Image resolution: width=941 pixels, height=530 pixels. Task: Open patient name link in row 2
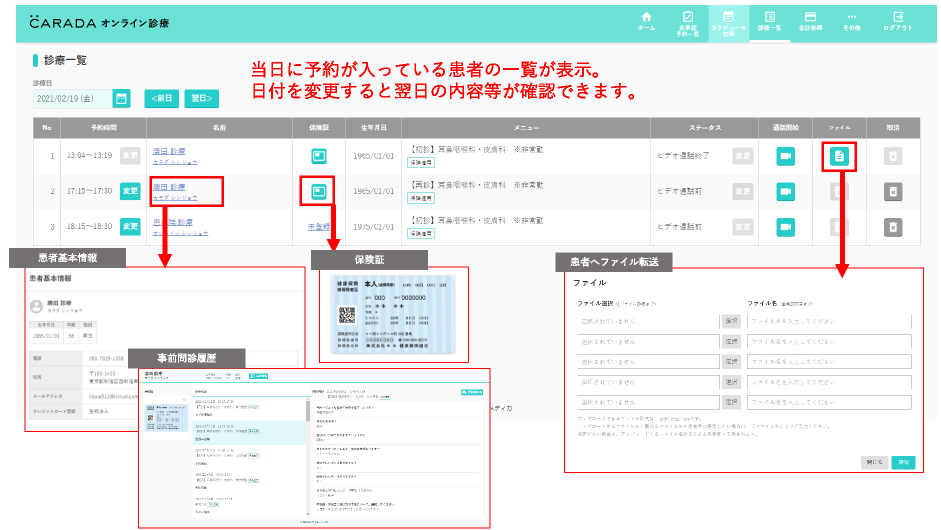(168, 187)
